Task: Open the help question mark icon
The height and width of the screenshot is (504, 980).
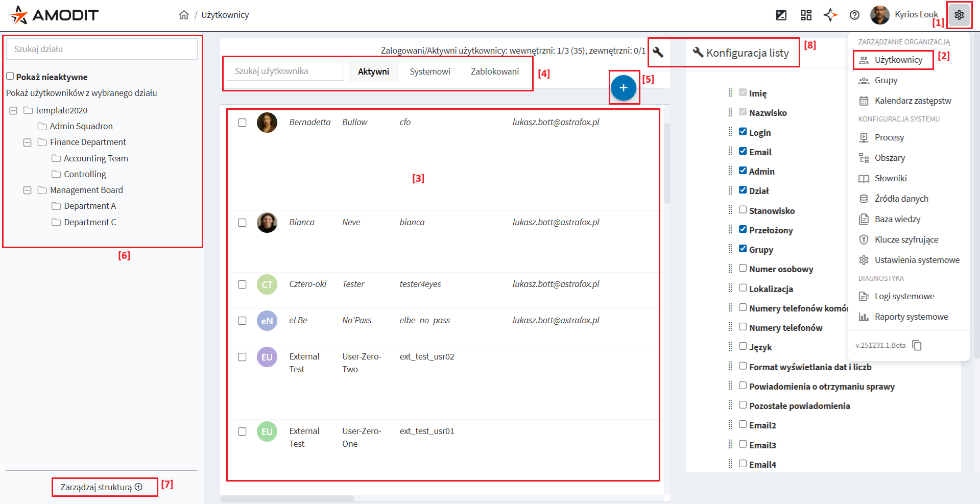Action: [x=854, y=15]
